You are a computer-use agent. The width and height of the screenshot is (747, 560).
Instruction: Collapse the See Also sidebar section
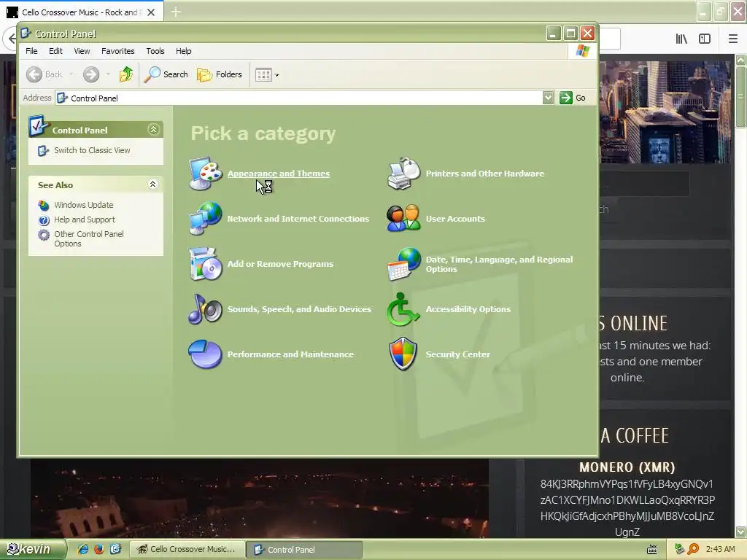(x=153, y=184)
